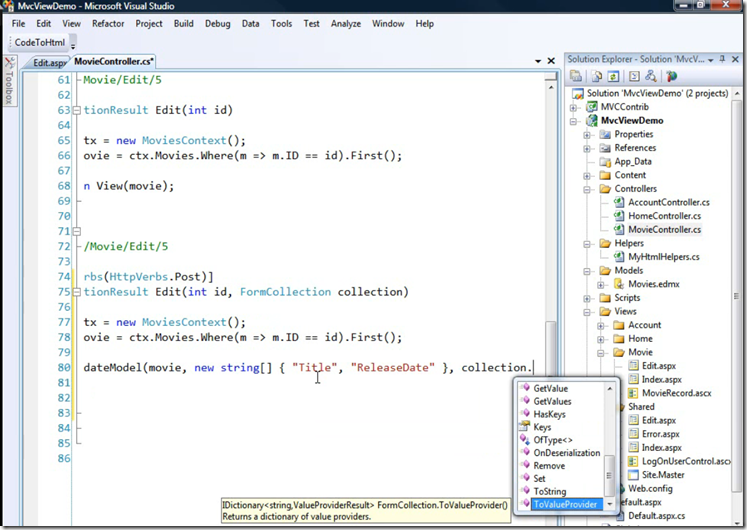Open HomeController.cs from Controllers folder

click(664, 216)
